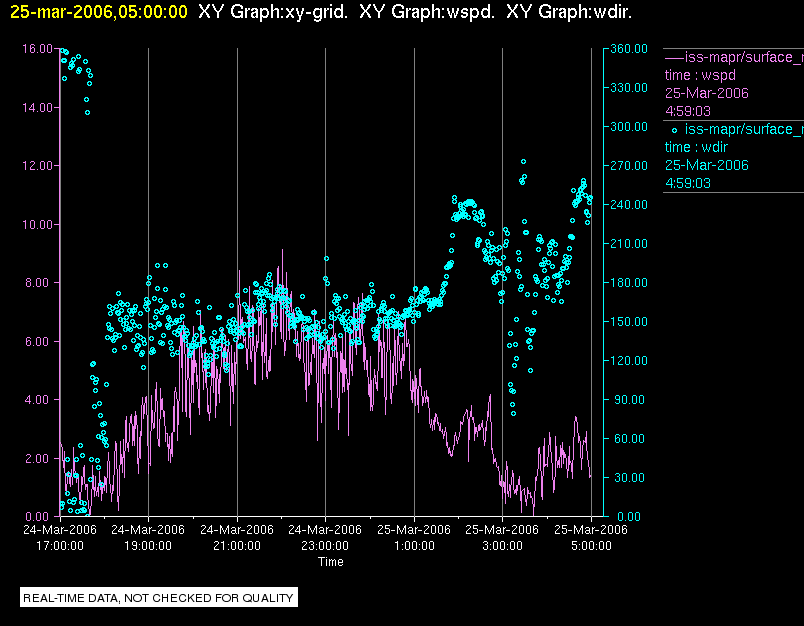
Task: Click the 0.00 value on left axis
Action: pyautogui.click(x=38, y=517)
